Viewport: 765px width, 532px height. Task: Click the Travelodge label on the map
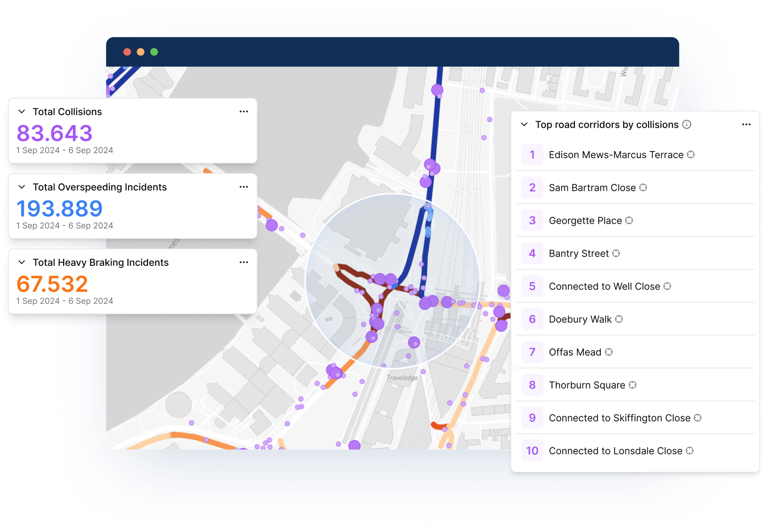click(x=402, y=378)
